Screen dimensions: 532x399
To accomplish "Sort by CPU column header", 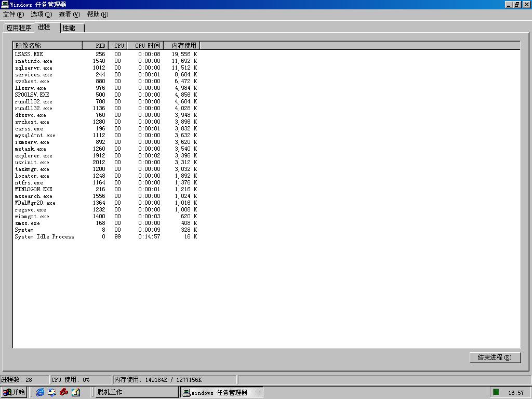I will point(118,46).
